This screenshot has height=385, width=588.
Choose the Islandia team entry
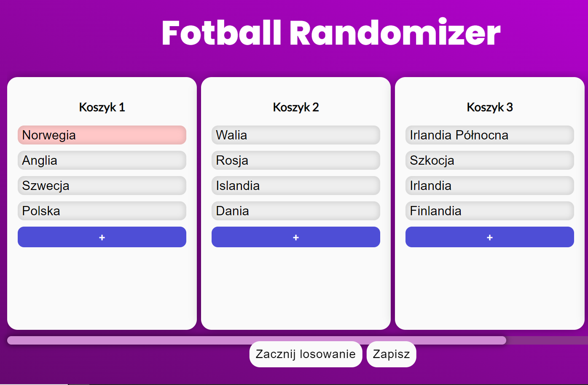pyautogui.click(x=295, y=186)
